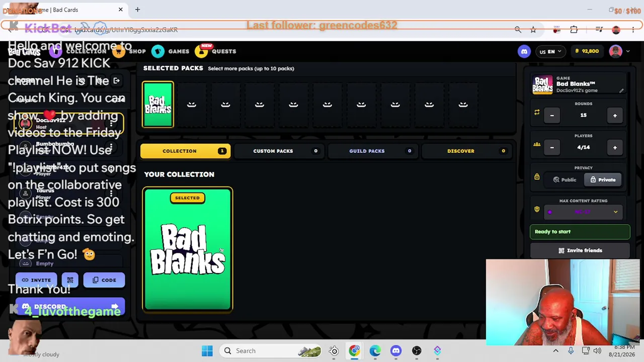This screenshot has width=644, height=362.
Task: Leave the lobby using the exit icon
Action: tap(116, 81)
